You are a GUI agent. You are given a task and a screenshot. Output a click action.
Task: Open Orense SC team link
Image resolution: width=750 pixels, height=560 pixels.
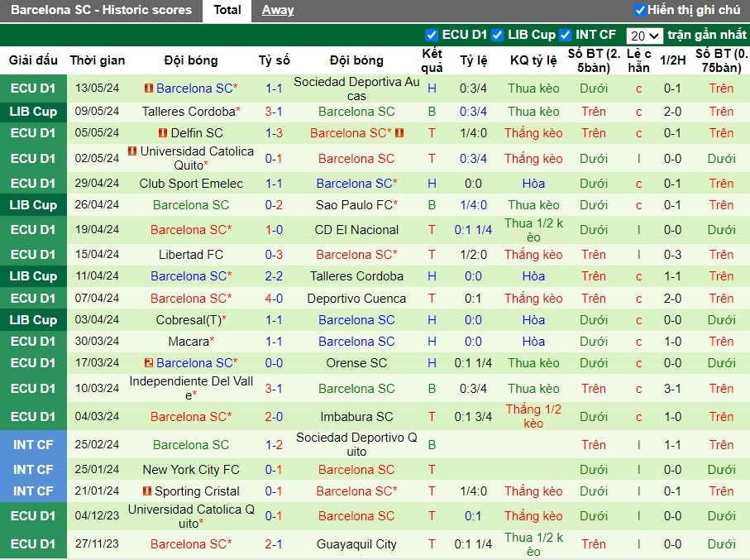356,363
